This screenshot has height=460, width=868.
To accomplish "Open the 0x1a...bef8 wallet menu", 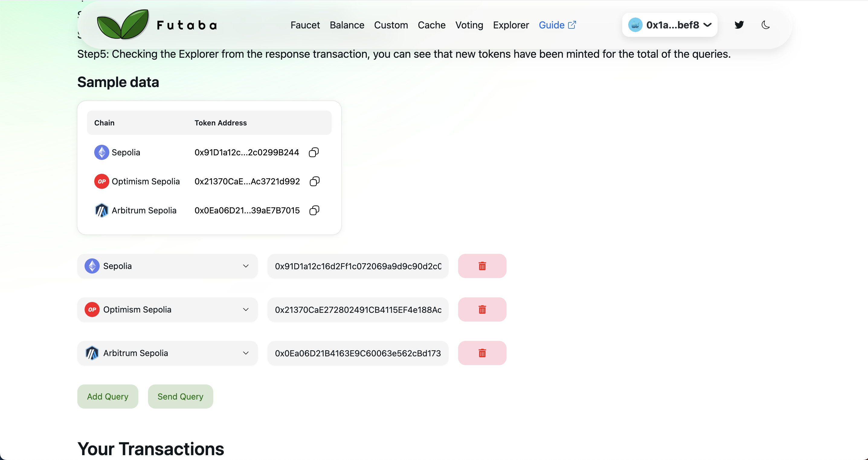I will coord(670,25).
